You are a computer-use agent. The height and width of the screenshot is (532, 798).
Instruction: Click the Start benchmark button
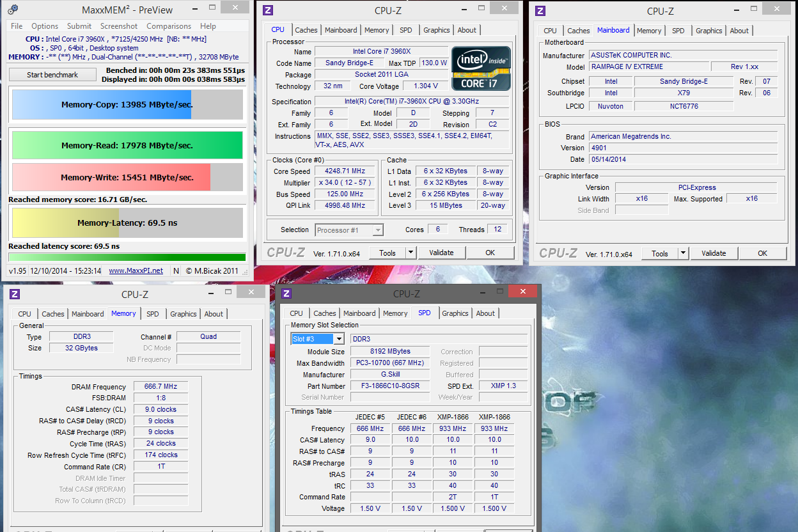pos(52,75)
